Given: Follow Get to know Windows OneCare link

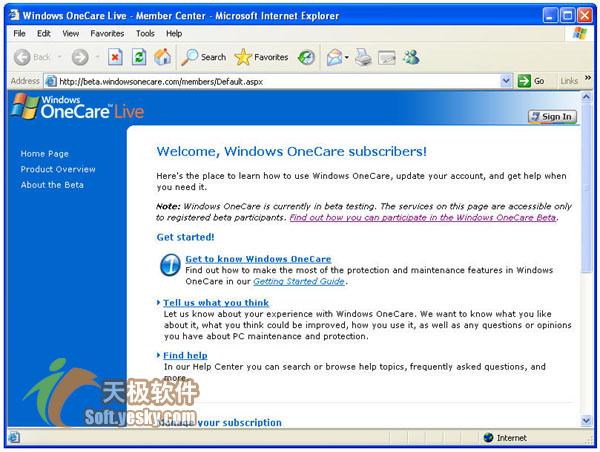Looking at the screenshot, I should (x=258, y=259).
